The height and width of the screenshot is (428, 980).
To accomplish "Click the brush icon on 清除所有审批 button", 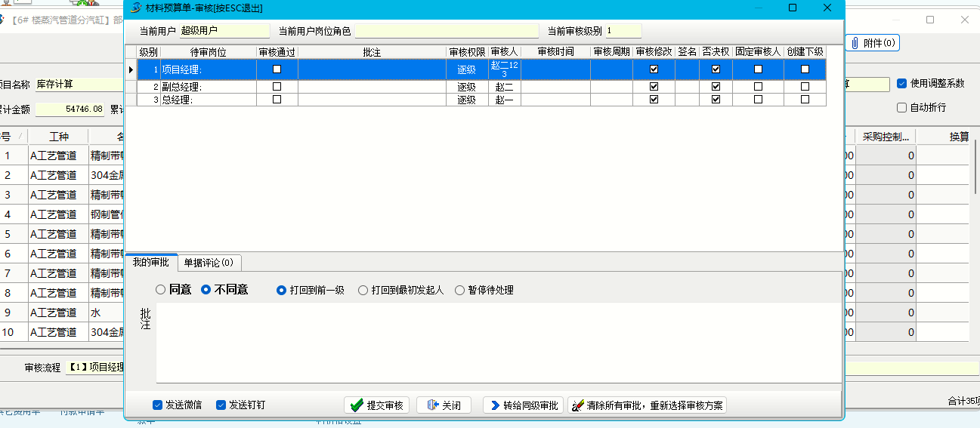I will coord(578,405).
